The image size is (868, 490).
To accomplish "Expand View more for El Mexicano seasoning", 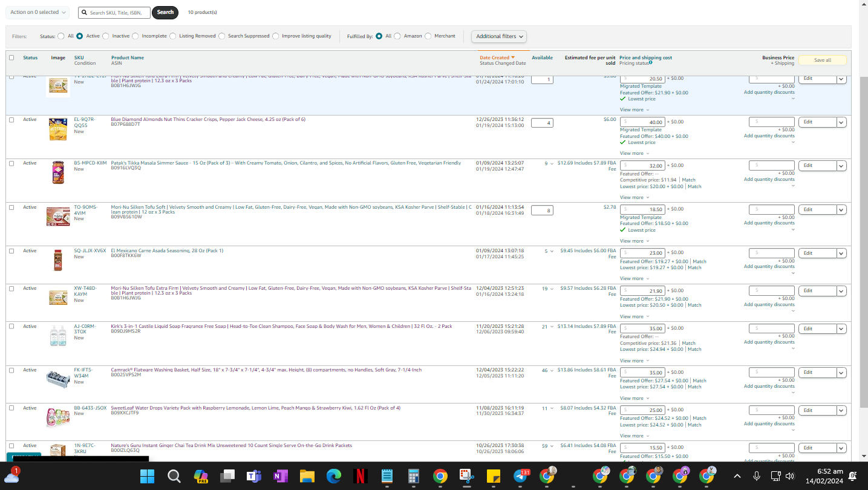I will click(x=635, y=279).
